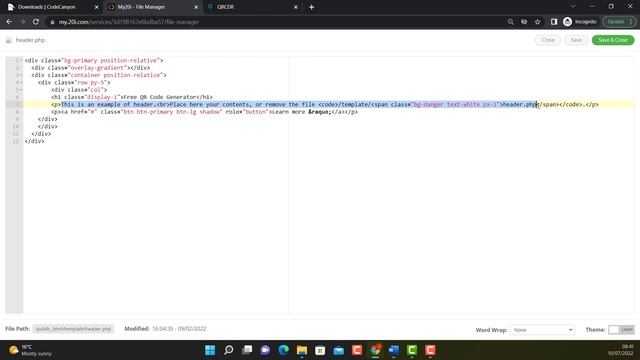Open the last red Camtasia taskbar icon

[430, 350]
